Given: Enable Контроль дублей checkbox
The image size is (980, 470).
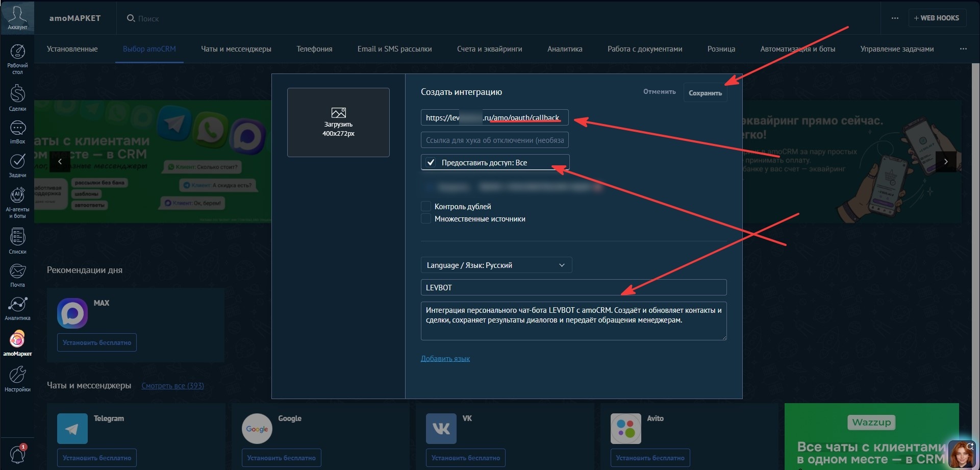Looking at the screenshot, I should (426, 206).
